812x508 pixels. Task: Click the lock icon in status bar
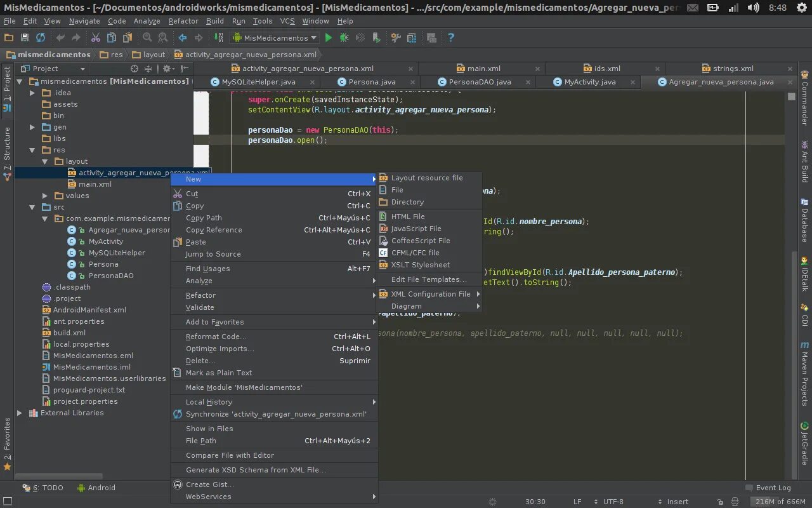click(x=720, y=502)
